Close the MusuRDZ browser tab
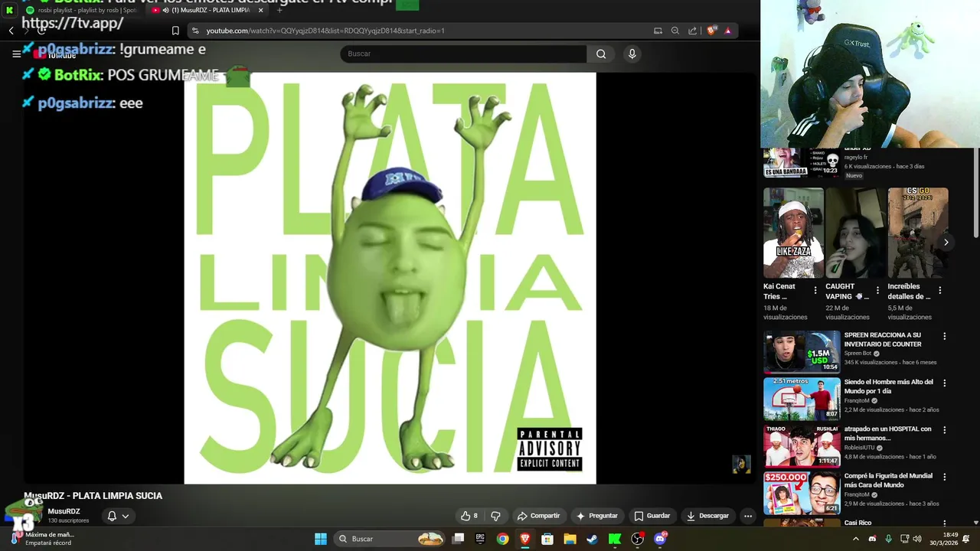 coord(260,10)
